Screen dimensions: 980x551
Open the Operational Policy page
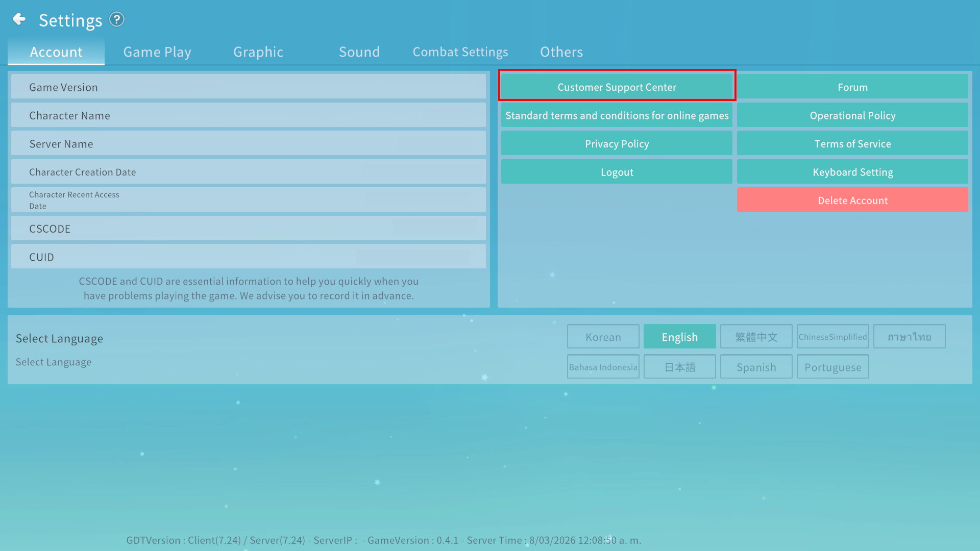click(x=852, y=115)
